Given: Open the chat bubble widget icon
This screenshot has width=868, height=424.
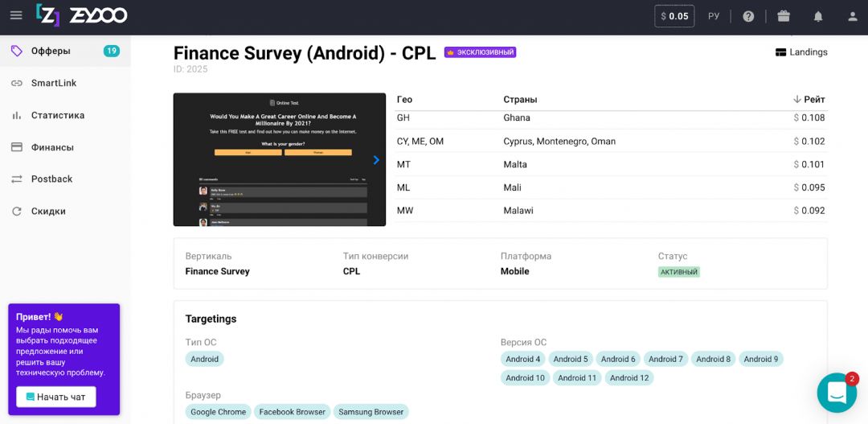Looking at the screenshot, I should pos(837,393).
